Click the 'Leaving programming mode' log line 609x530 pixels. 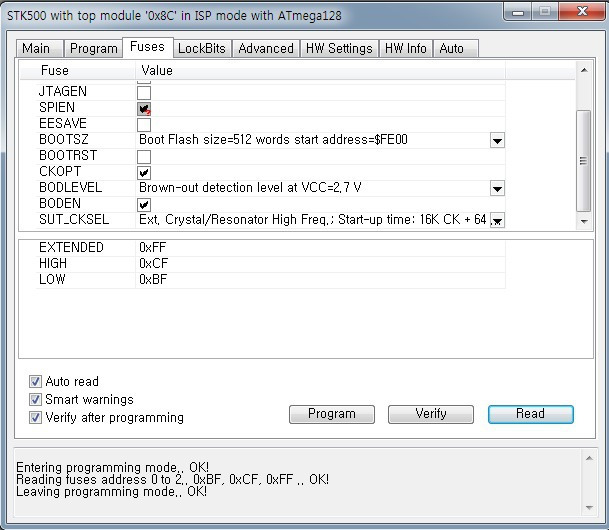tap(111, 492)
